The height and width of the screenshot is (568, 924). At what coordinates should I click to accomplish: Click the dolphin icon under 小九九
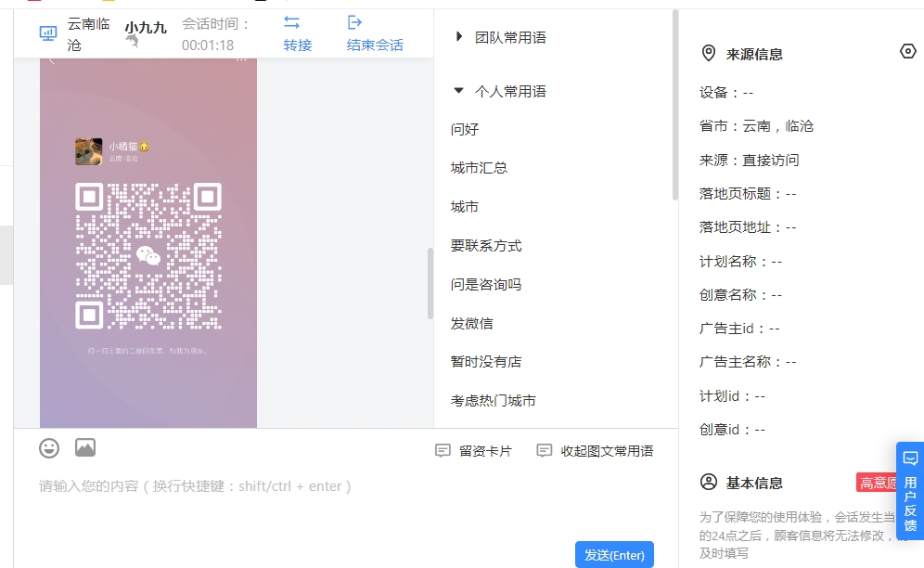133,41
